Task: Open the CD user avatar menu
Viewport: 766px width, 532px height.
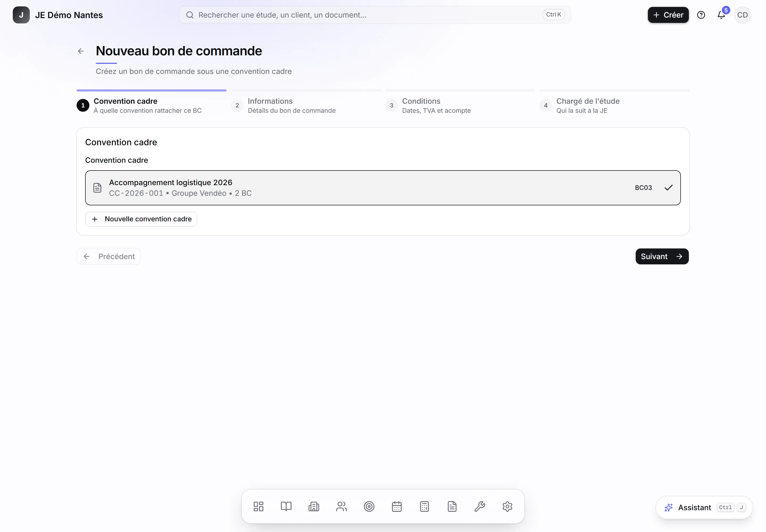Action: 742,15
